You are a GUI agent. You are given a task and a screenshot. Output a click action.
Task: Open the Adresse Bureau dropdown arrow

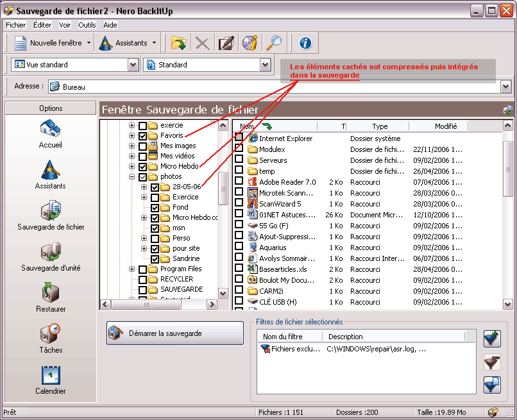tap(506, 87)
